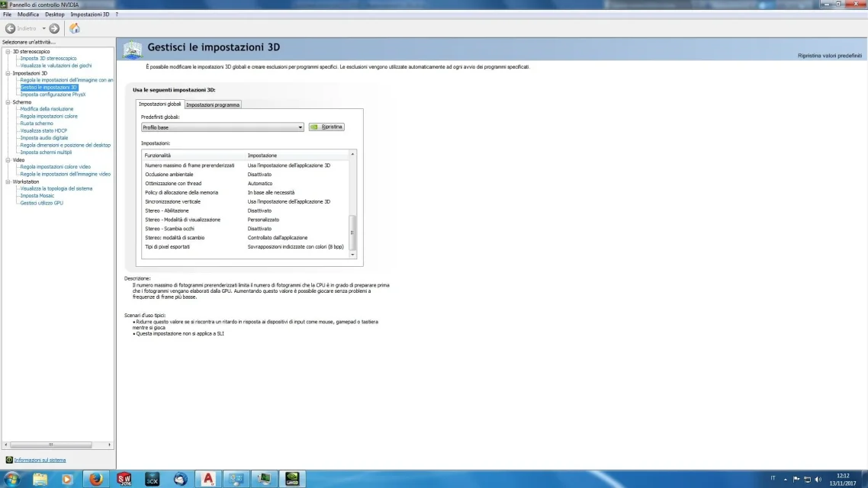Open Windows Explorer from the taskbar
The height and width of the screenshot is (488, 868).
click(x=40, y=479)
